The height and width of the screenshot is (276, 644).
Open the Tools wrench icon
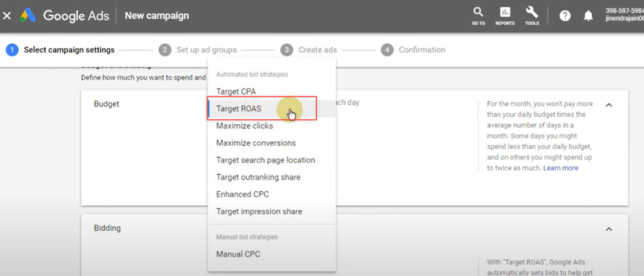[532, 15]
